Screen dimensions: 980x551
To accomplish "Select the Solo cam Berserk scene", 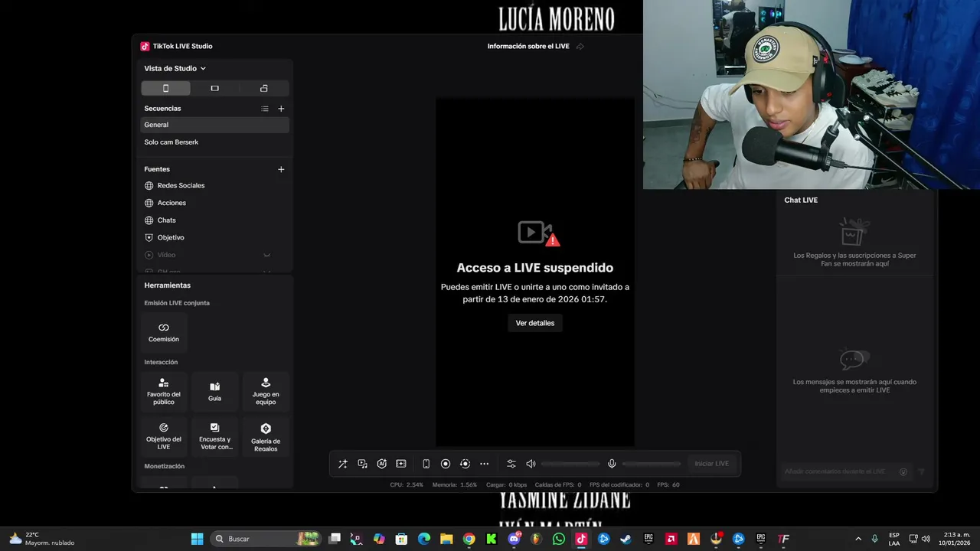I will point(214,142).
